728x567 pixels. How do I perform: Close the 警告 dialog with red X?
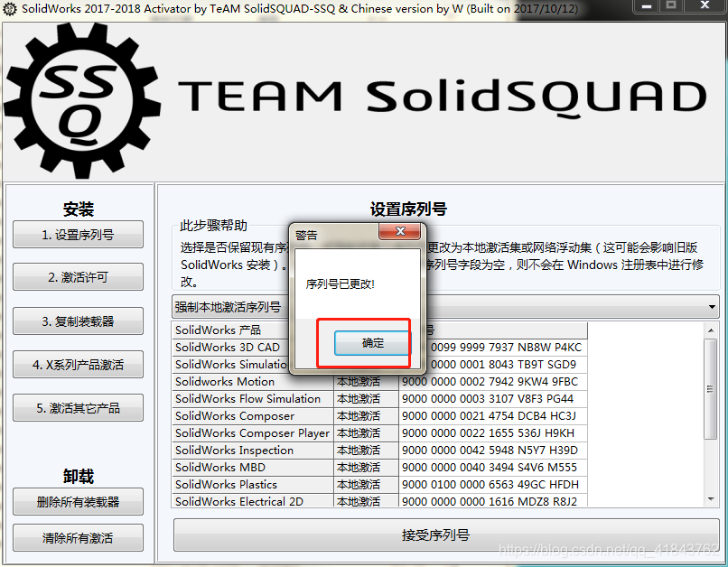coord(400,231)
